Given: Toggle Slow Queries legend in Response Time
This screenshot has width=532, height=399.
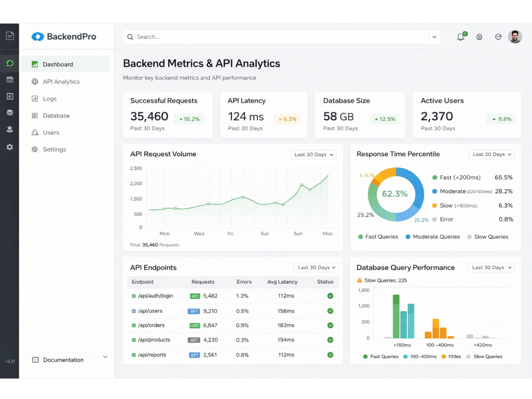Looking at the screenshot, I should click(487, 237).
